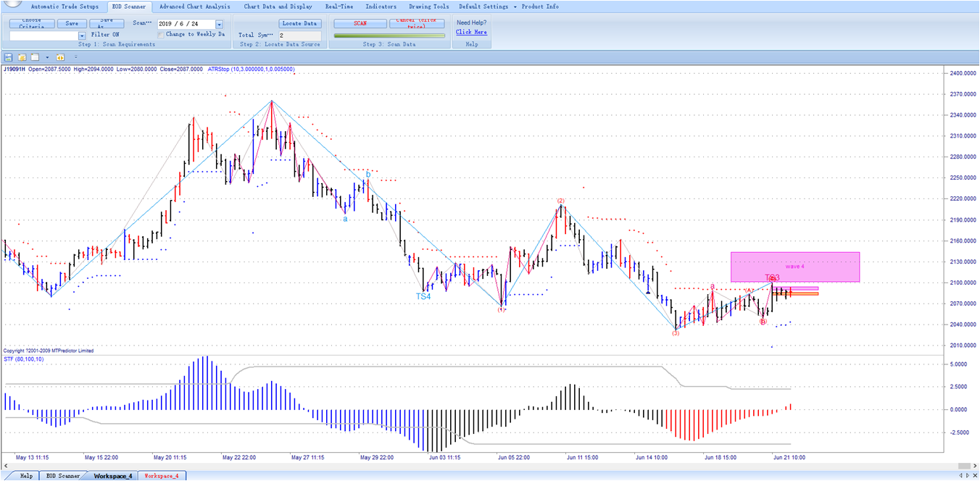Open the scan date picker dropdown
980x481 pixels.
point(219,24)
